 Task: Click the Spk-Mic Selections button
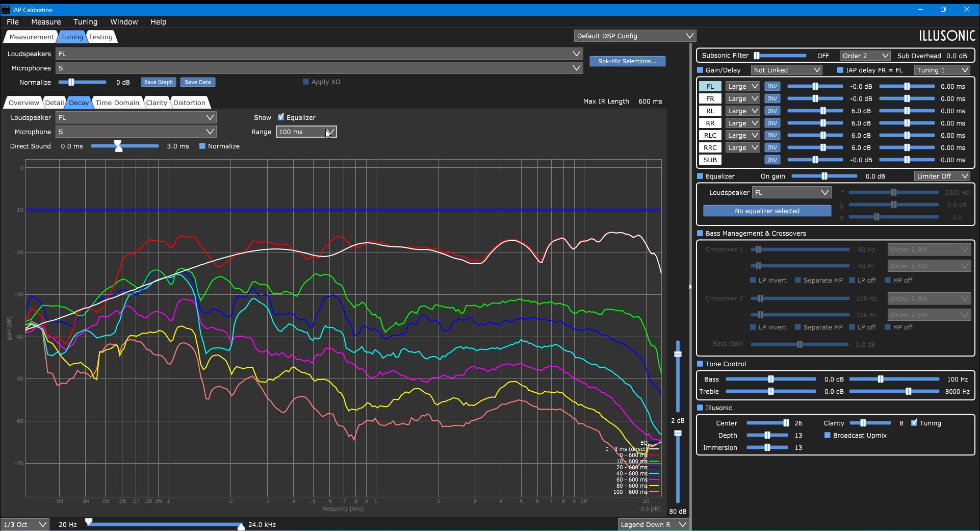click(627, 61)
